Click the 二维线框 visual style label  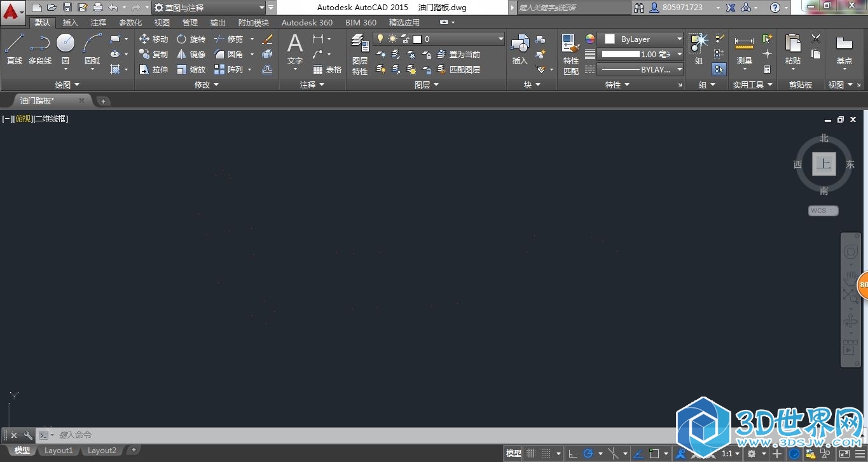(50, 119)
